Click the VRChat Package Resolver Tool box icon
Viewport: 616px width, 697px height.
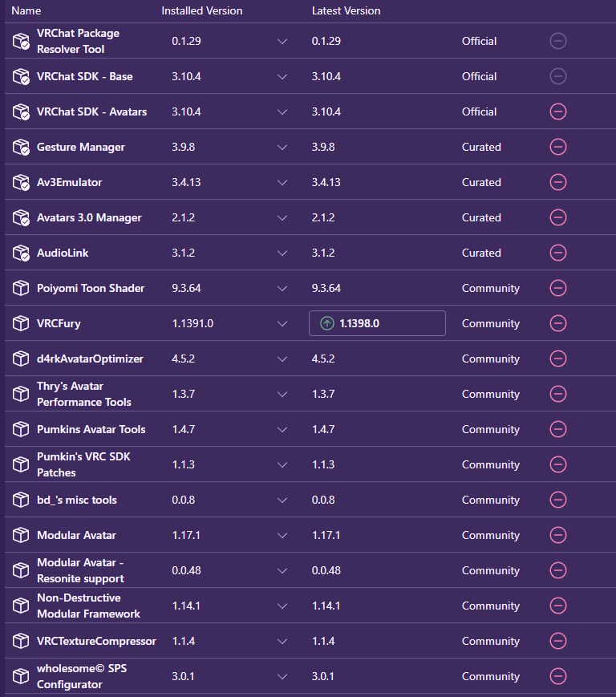[x=21, y=41]
